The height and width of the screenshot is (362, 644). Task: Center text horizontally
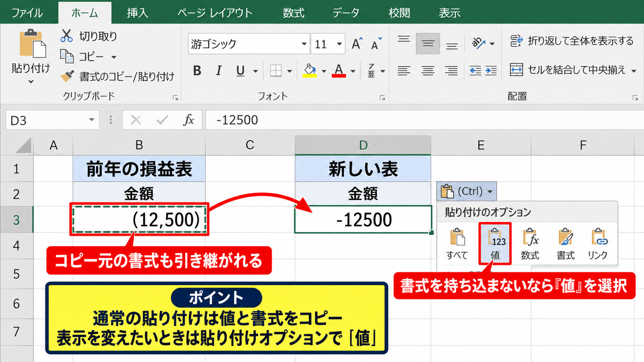pos(428,71)
